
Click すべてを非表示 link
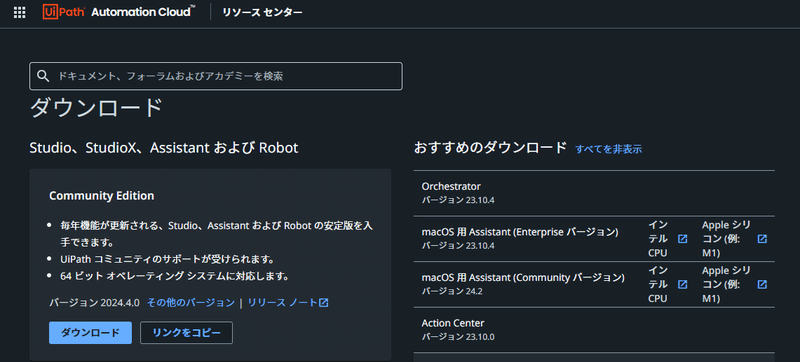(608, 149)
